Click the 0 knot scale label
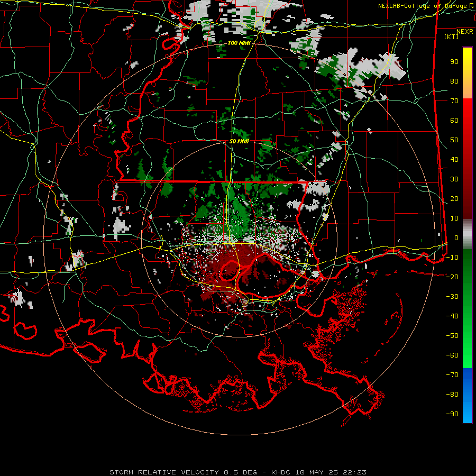 coord(456,237)
